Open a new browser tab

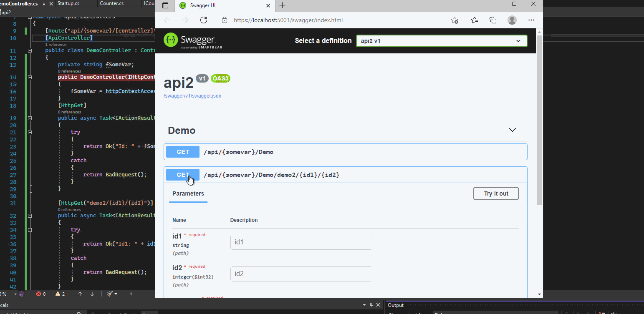click(x=282, y=5)
